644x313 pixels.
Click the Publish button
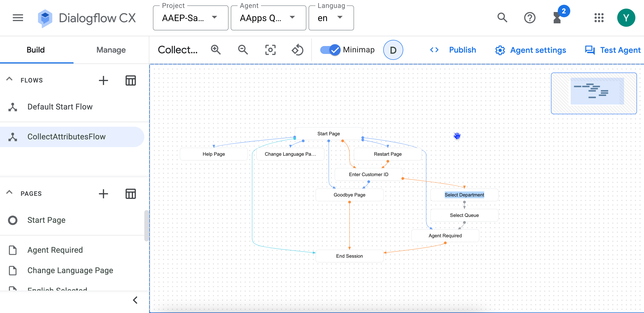(462, 50)
